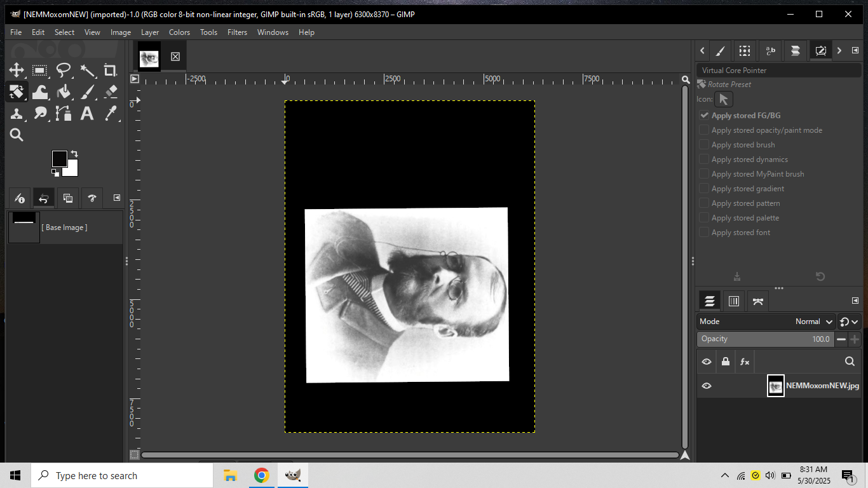Click the Windows taskbar search box
Screen dimensions: 868x488
tap(122, 476)
